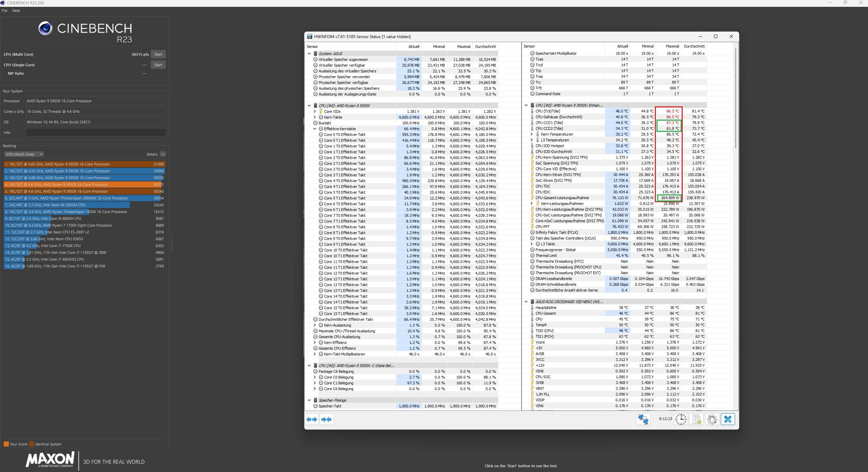Image resolution: width=868 pixels, height=472 pixels.
Task: Click the right sensor panel scrollbar
Action: coord(736,99)
